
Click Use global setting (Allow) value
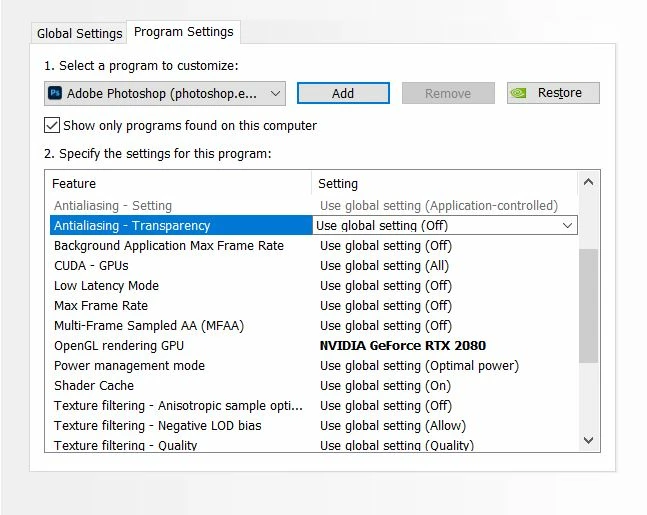[x=393, y=425]
